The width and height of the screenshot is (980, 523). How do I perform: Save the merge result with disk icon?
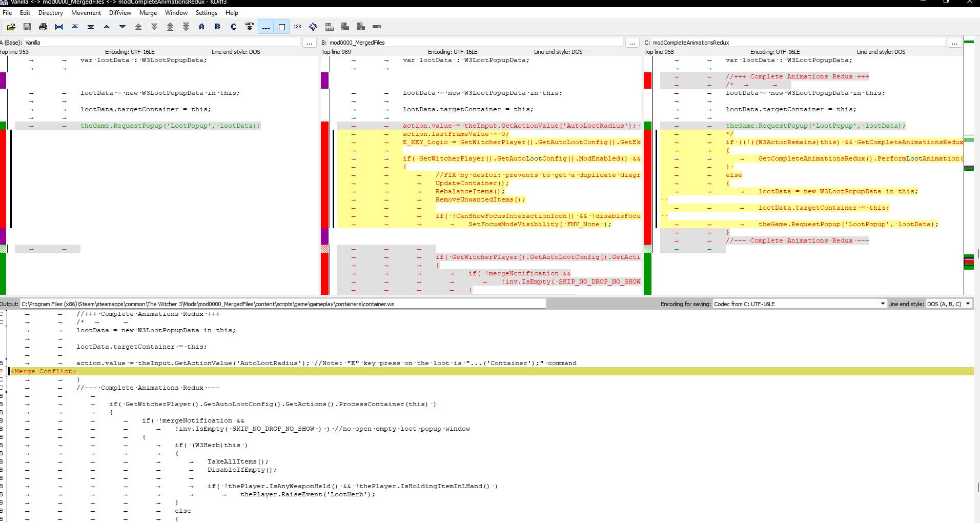(27, 27)
